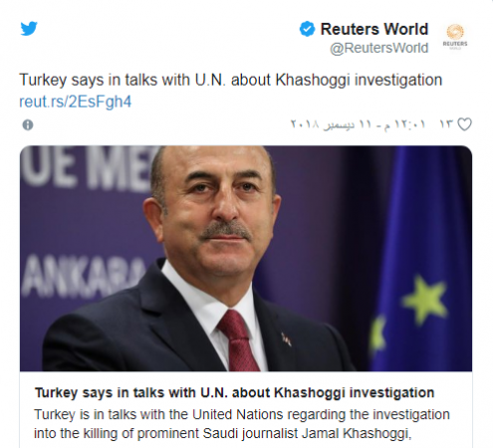Open the reut.rs/2EsFgh4 short link
Viewport: 493px width, 448px height.
(x=76, y=102)
